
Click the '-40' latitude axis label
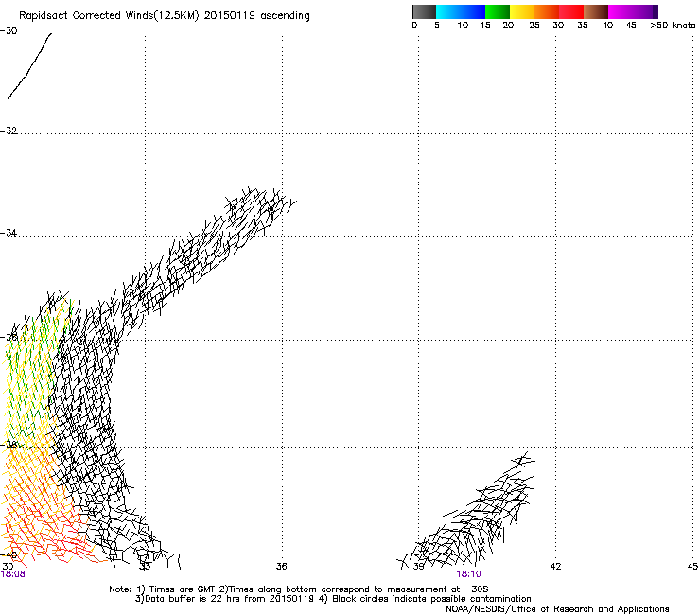[9, 555]
